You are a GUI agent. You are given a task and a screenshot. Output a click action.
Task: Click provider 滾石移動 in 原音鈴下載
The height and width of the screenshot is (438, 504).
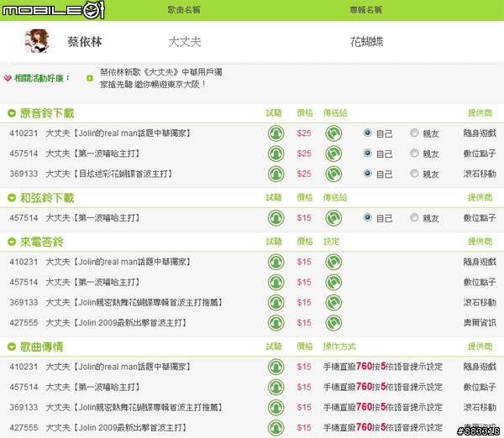coord(480,174)
